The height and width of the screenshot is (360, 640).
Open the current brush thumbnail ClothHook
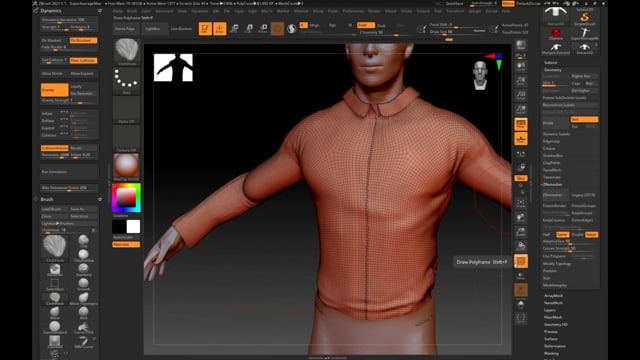[x=127, y=51]
